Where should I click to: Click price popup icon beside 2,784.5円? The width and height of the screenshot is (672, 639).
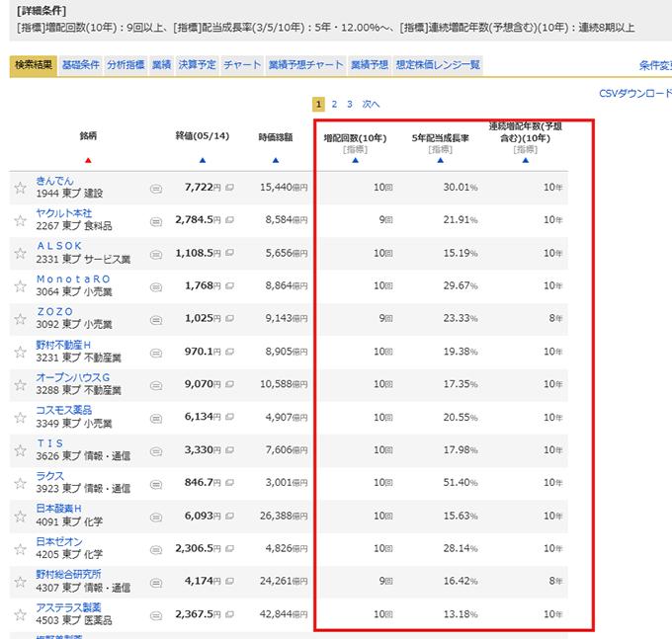(x=229, y=219)
